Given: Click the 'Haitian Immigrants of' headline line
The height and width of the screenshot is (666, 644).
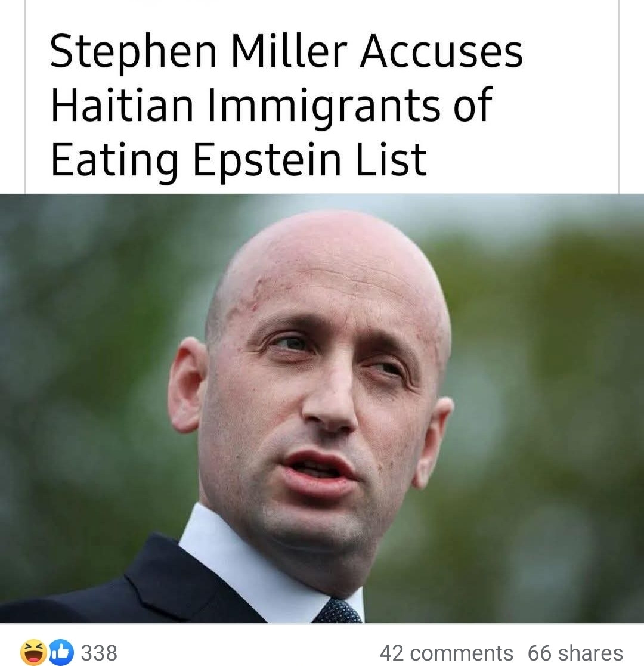Looking at the screenshot, I should click(271, 106).
